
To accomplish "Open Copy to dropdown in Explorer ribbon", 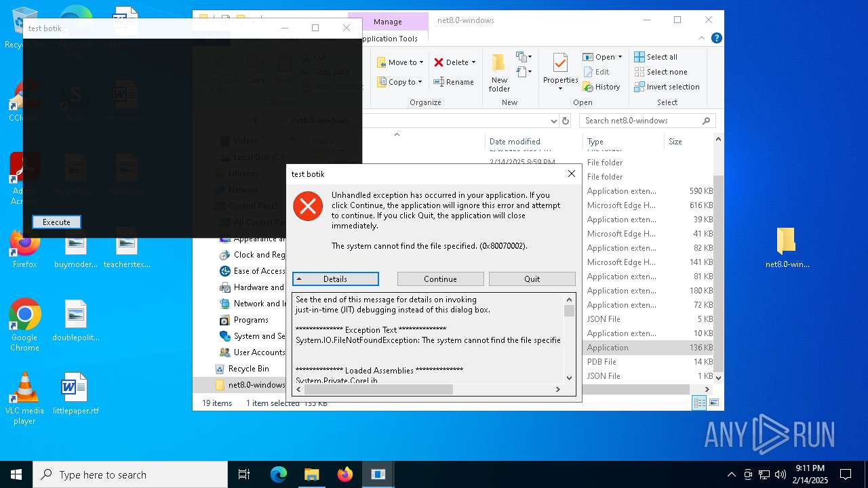I will (400, 82).
